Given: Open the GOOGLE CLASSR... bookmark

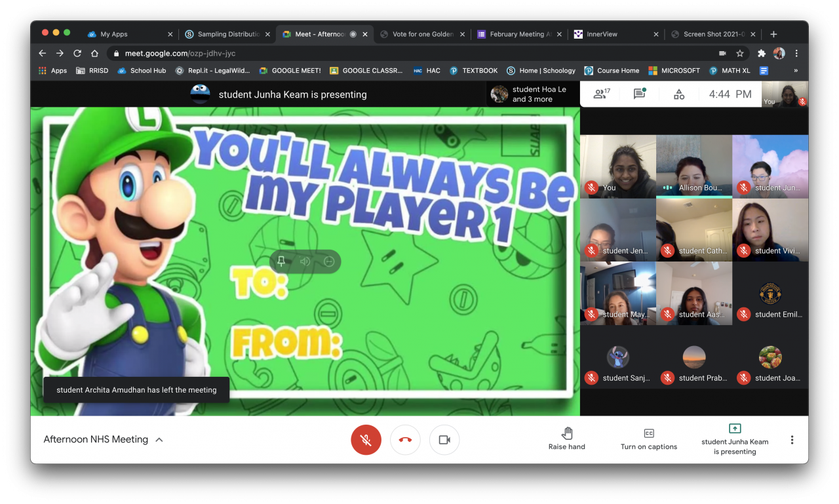Looking at the screenshot, I should [x=366, y=71].
